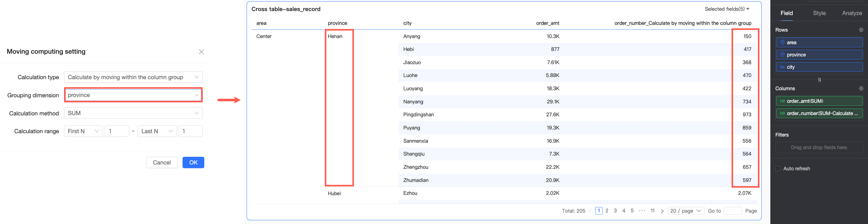
Task: Go to page 5 of the table
Action: [x=632, y=210]
